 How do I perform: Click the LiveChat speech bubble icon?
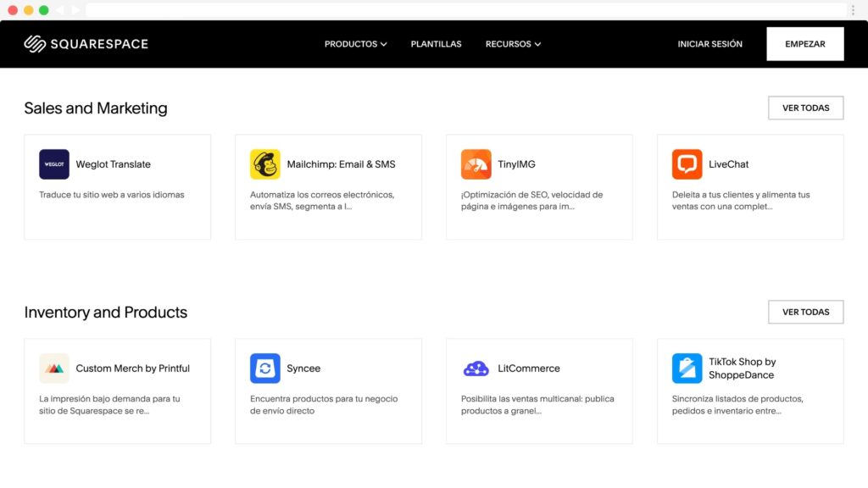(x=687, y=164)
